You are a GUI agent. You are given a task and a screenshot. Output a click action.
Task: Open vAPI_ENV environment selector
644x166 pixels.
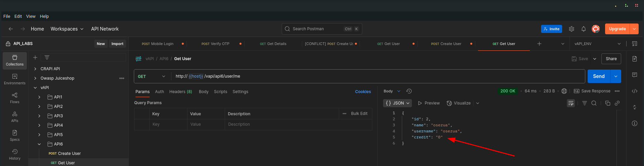pyautogui.click(x=597, y=44)
